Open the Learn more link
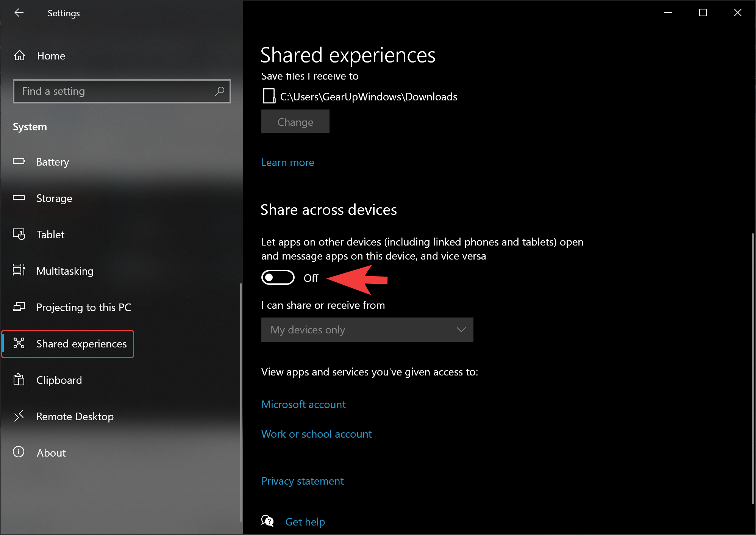The width and height of the screenshot is (756, 535). pyautogui.click(x=288, y=162)
